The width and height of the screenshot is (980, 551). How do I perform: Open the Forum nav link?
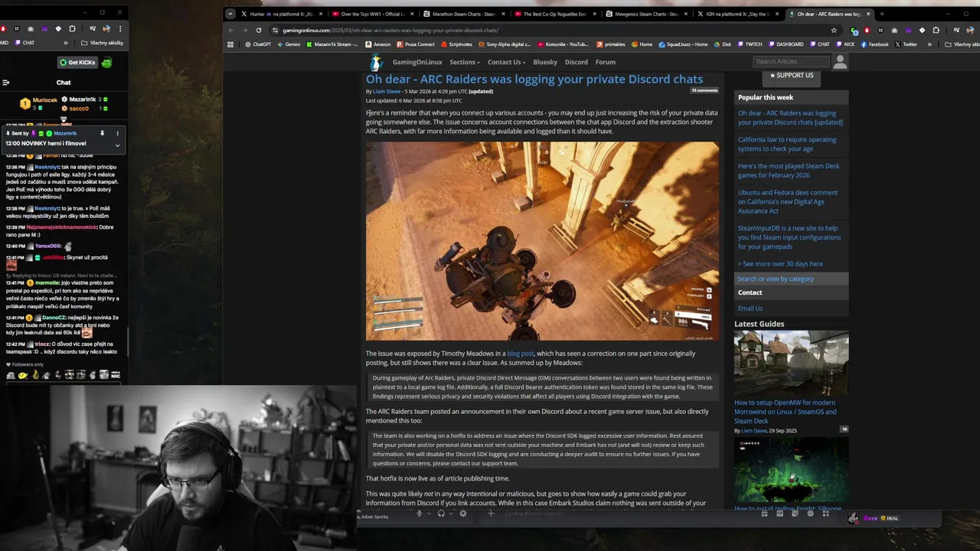(x=606, y=62)
